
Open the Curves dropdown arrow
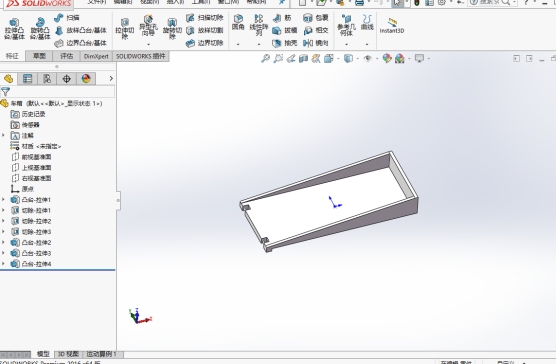[x=367, y=44]
